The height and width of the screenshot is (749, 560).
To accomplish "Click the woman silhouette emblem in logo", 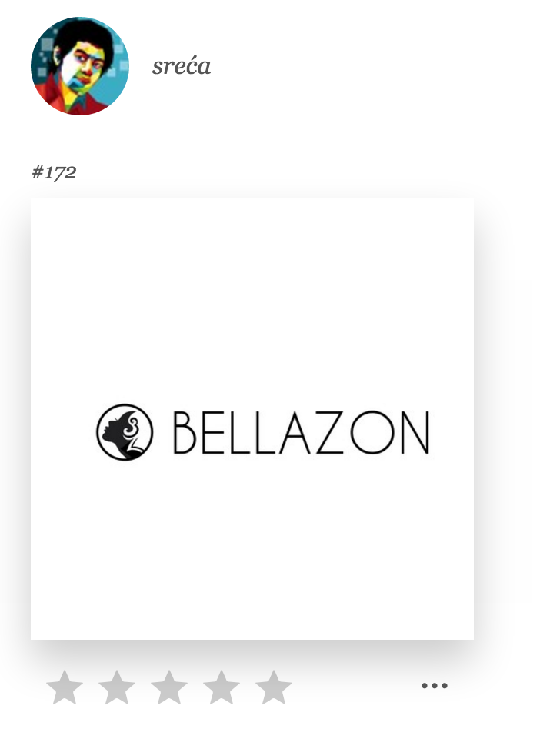I will coord(125,432).
